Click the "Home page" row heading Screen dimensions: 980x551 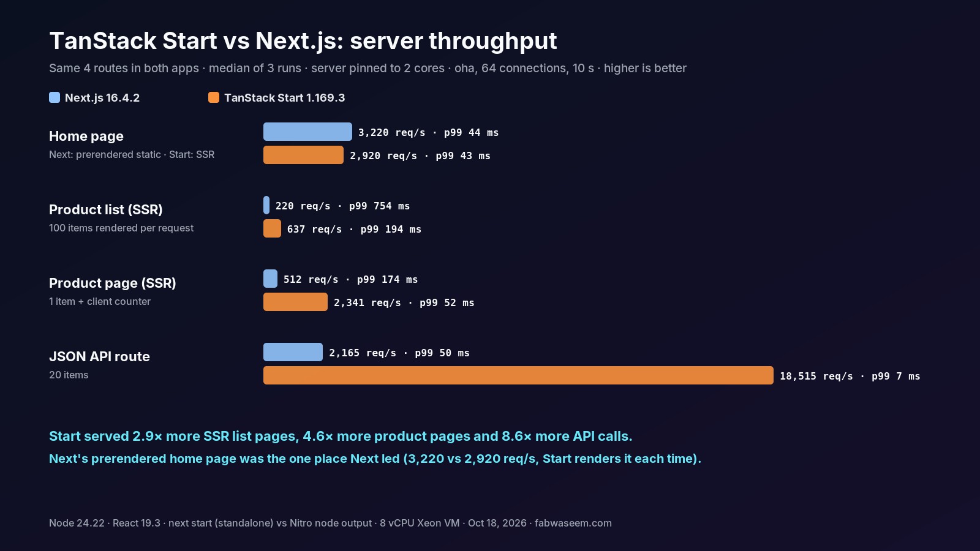(x=86, y=136)
